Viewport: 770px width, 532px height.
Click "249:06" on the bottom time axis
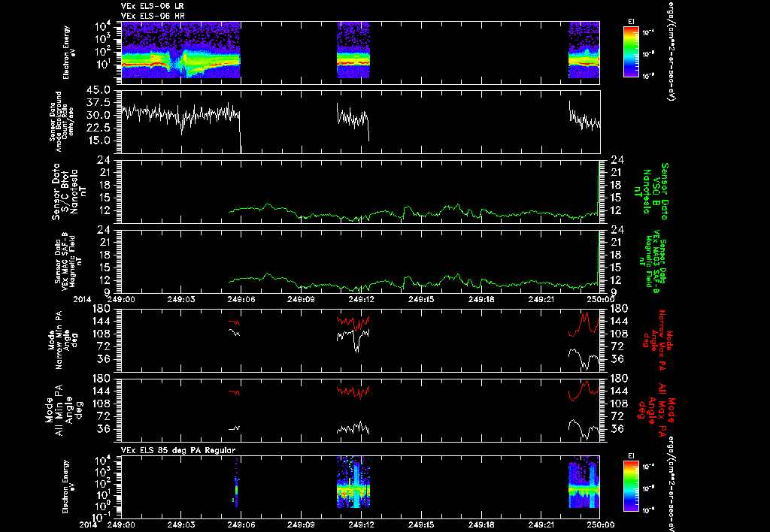(x=241, y=523)
